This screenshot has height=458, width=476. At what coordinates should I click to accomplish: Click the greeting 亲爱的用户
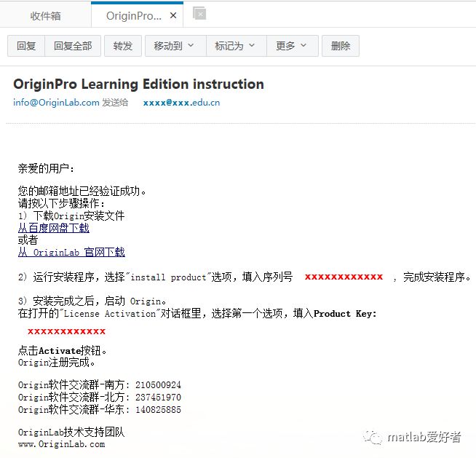(x=46, y=168)
